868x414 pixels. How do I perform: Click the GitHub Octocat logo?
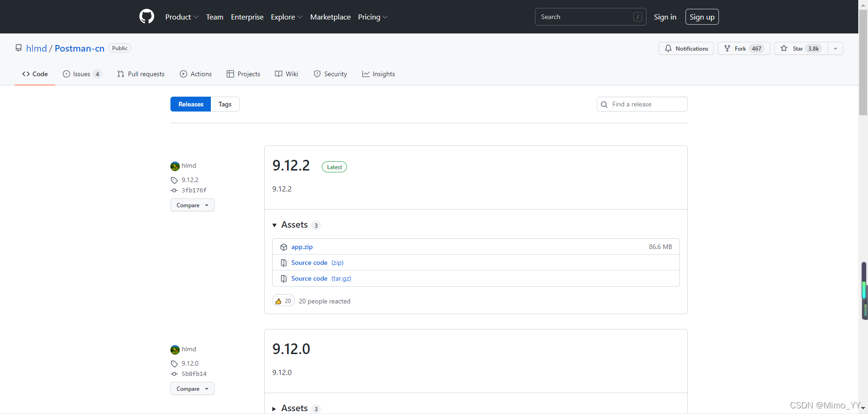pyautogui.click(x=147, y=17)
